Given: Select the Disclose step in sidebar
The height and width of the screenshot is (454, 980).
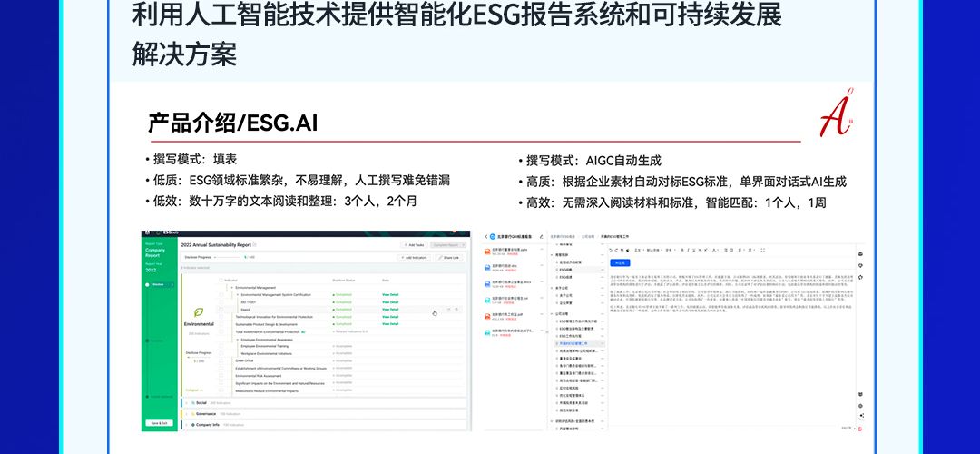Looking at the screenshot, I should click(x=159, y=284).
